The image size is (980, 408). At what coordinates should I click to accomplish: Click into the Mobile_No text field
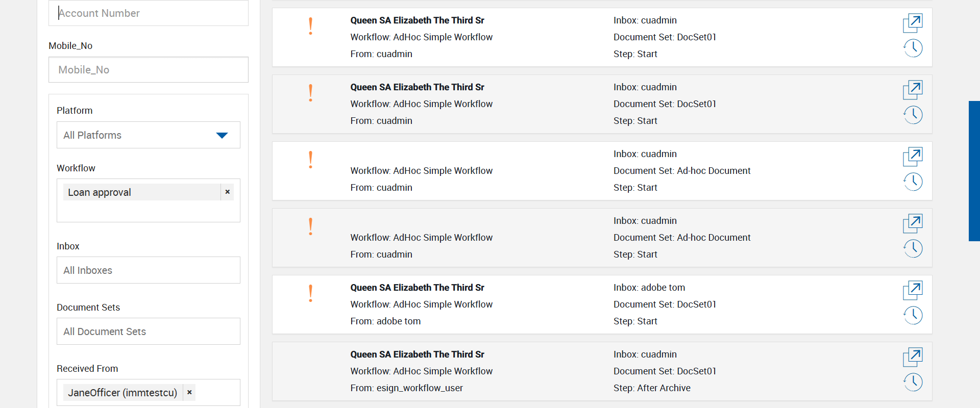pos(148,70)
